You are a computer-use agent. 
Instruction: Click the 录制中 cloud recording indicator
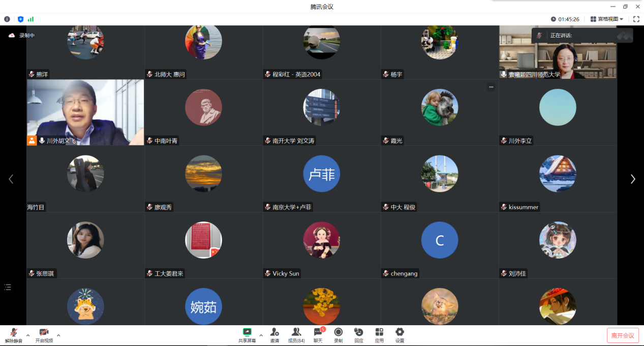click(x=22, y=36)
